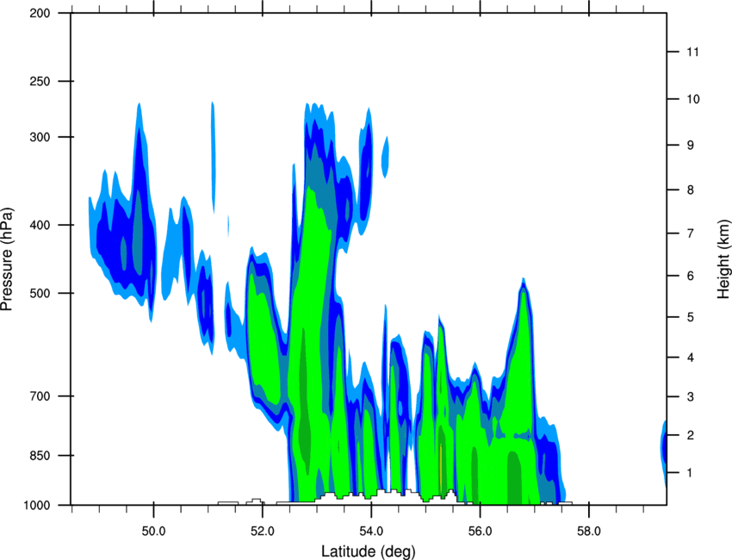Click the 400 pressure tick label
This screenshot has height=560, width=732.
(x=40, y=225)
